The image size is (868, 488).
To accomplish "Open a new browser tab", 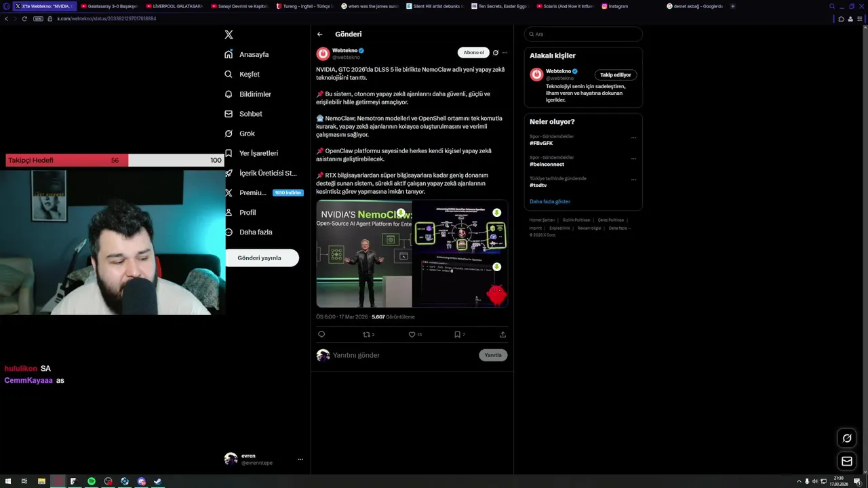I will (x=732, y=6).
